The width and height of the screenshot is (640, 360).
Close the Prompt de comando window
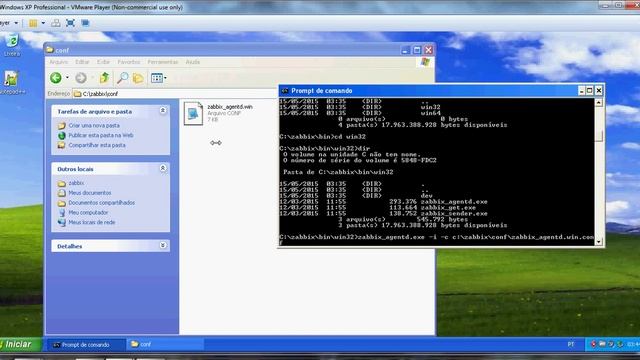coord(599,91)
